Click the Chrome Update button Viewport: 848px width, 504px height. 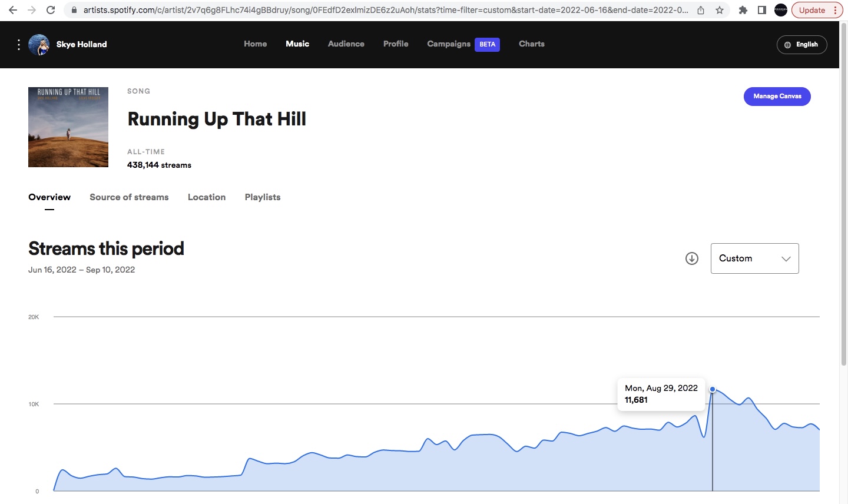point(817,10)
